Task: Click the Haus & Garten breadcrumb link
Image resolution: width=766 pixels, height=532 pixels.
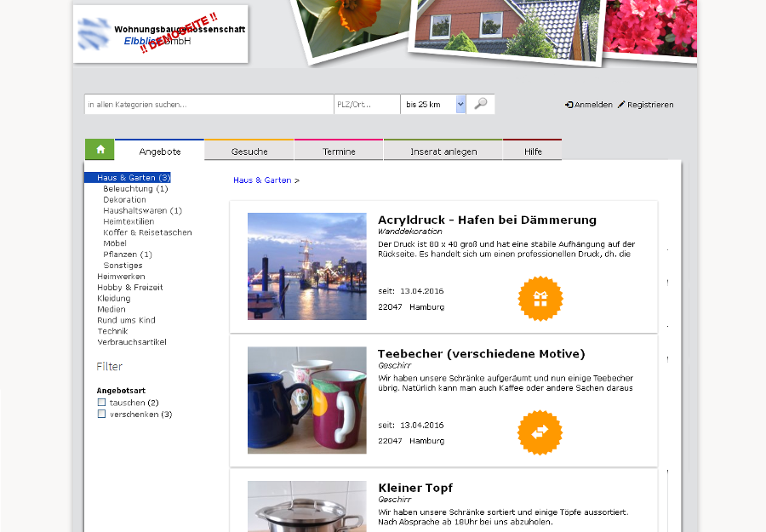Action: 262,180
